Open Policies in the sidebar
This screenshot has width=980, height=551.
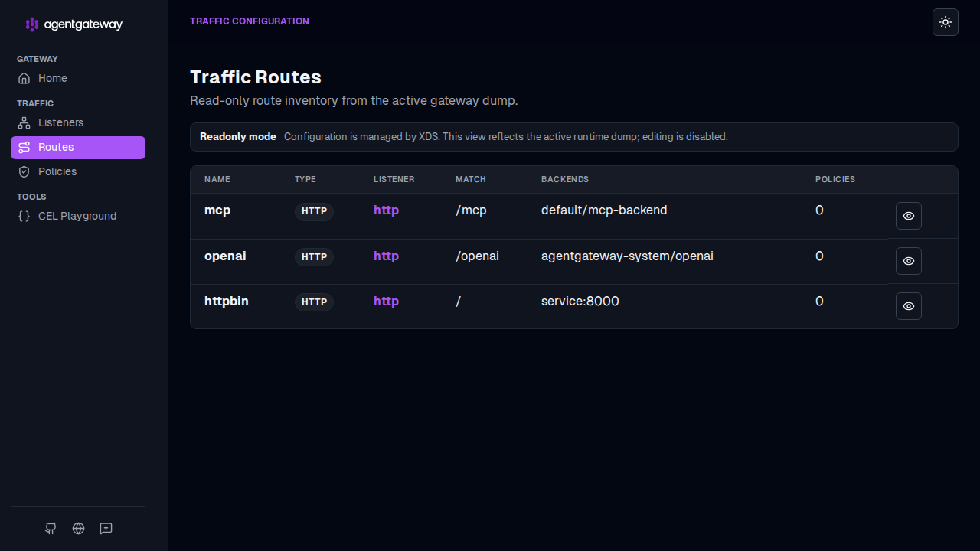coord(78,171)
